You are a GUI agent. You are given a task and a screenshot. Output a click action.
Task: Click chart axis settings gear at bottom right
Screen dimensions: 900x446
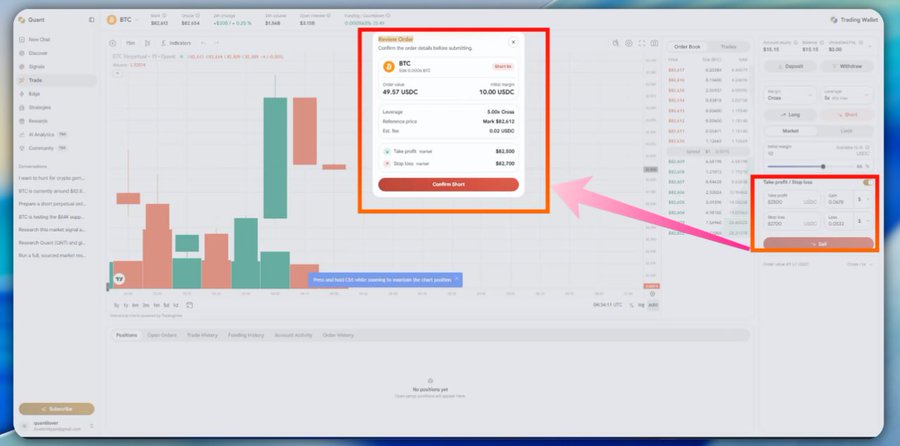pos(652,294)
